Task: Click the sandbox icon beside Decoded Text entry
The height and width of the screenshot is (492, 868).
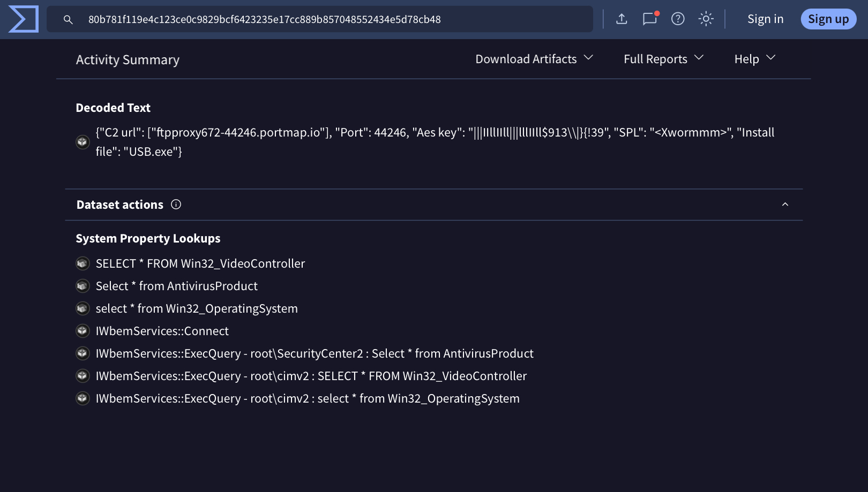Action: click(83, 142)
